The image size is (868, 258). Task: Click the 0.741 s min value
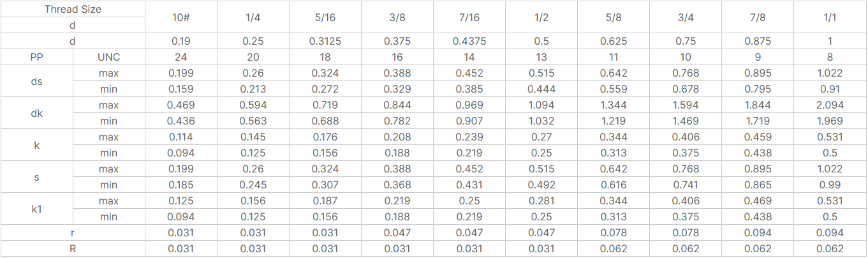686,185
